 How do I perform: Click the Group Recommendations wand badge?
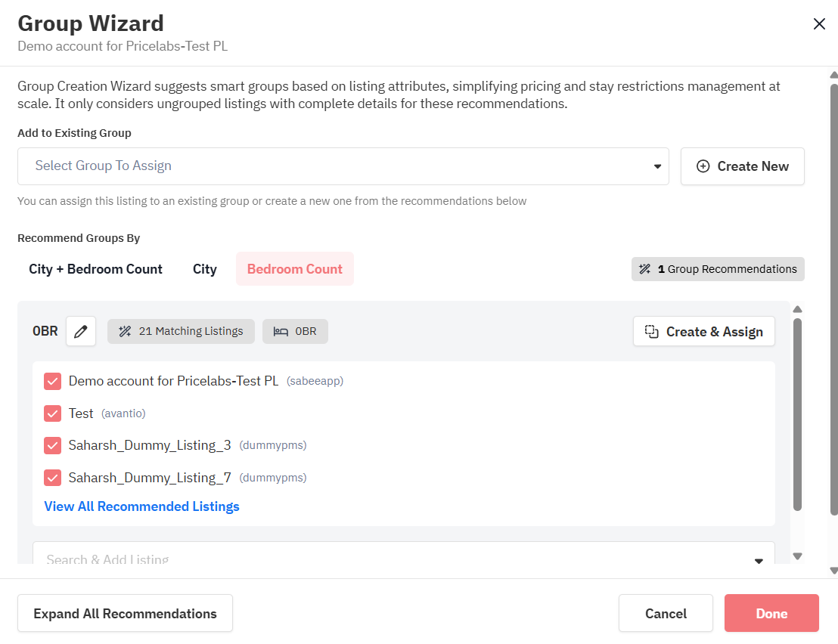pos(718,269)
